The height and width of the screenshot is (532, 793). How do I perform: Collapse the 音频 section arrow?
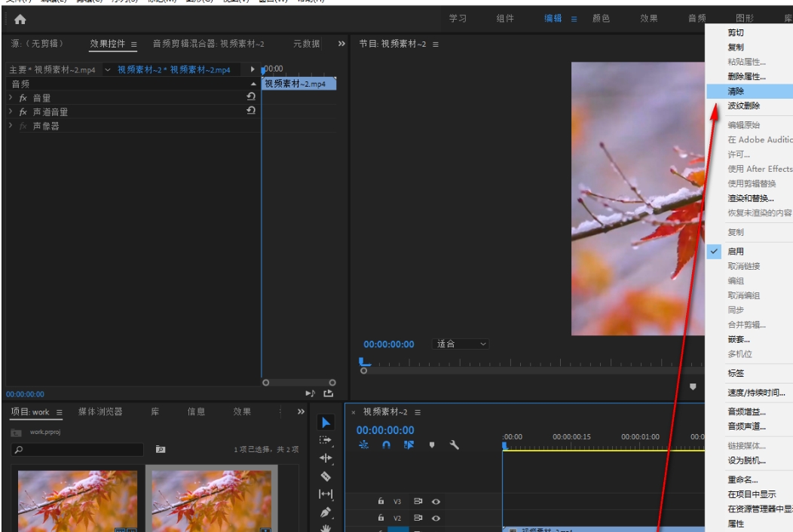(253, 84)
